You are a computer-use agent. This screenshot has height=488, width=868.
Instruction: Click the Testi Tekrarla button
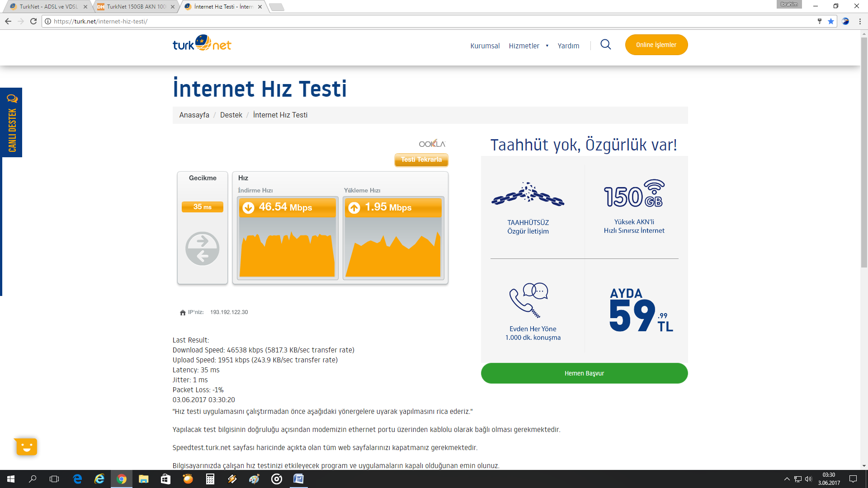point(421,160)
